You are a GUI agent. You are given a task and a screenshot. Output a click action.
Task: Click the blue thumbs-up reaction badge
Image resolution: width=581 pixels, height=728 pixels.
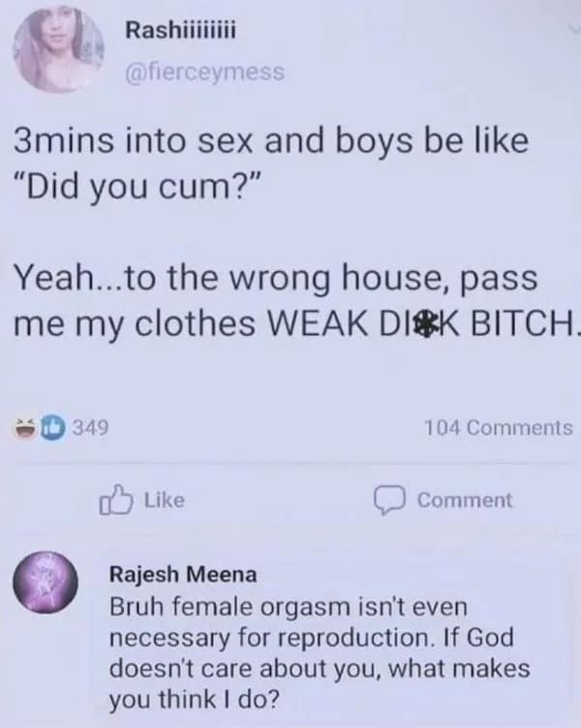pyautogui.click(x=52, y=427)
